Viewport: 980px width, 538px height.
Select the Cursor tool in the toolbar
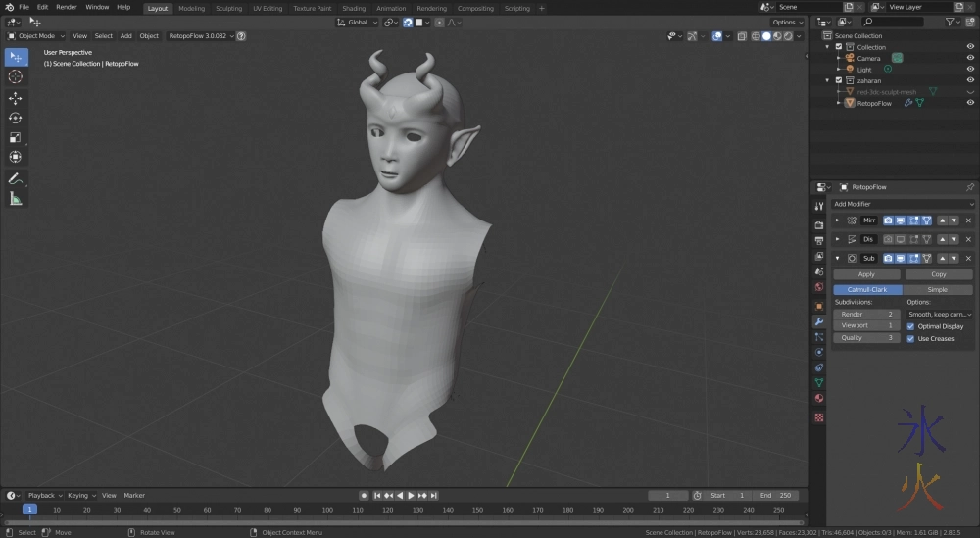pos(16,76)
